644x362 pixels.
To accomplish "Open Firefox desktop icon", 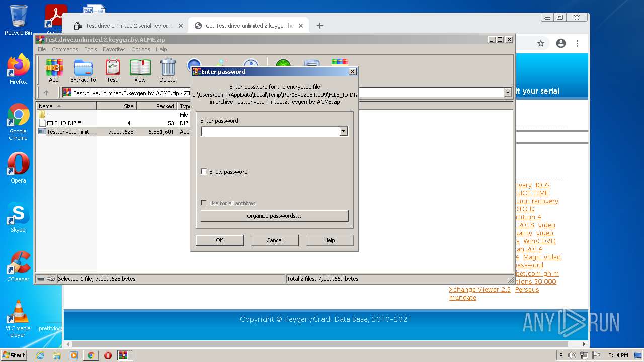I will pyautogui.click(x=18, y=69).
